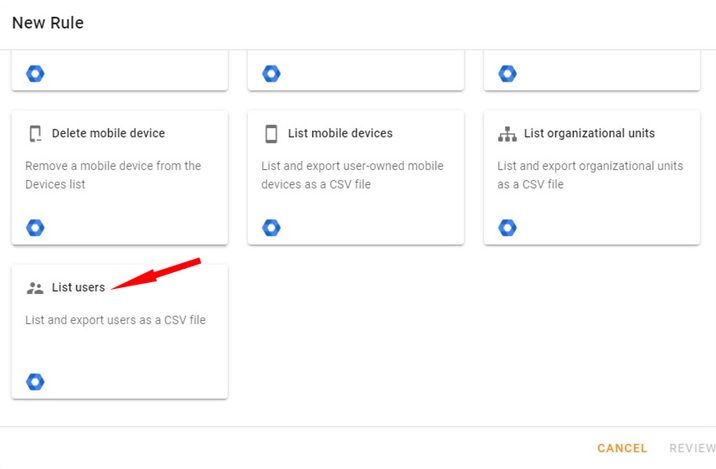This screenshot has height=469, width=716.
Task: Click hexagon logo in List users card
Action: pos(35,382)
